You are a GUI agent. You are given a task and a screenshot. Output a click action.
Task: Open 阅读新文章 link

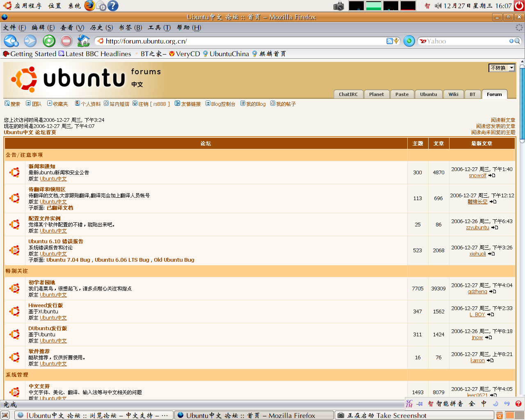tap(503, 120)
